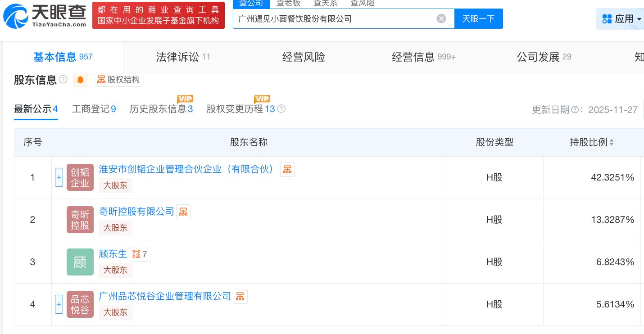
Task: Clear the search box with X icon
Action: coord(441,18)
